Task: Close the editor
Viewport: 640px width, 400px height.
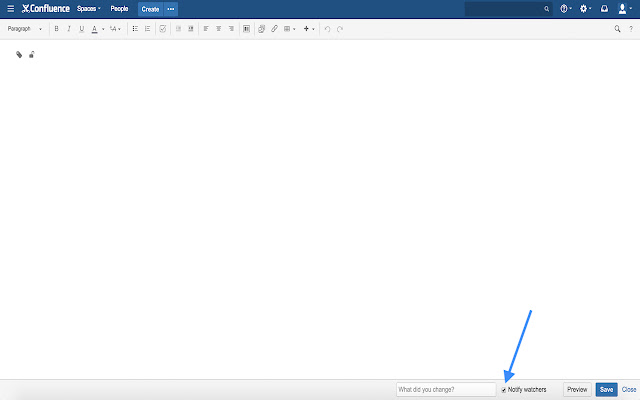Action: click(x=629, y=389)
